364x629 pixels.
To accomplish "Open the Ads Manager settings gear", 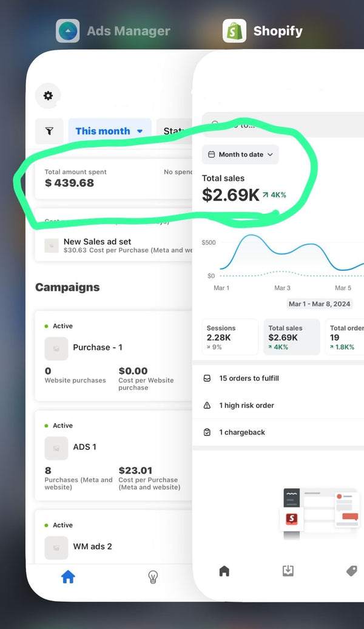I will [x=48, y=96].
